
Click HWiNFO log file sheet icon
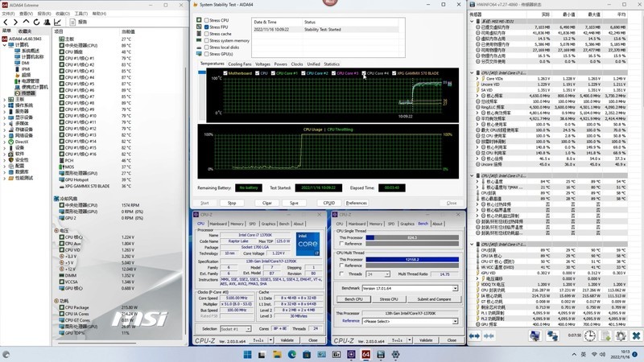(x=606, y=335)
